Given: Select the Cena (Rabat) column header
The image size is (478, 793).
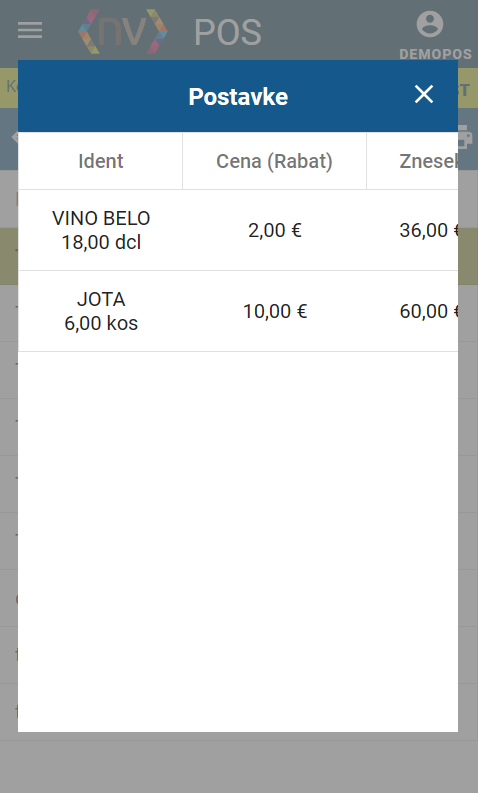Looking at the screenshot, I should (x=274, y=161).
